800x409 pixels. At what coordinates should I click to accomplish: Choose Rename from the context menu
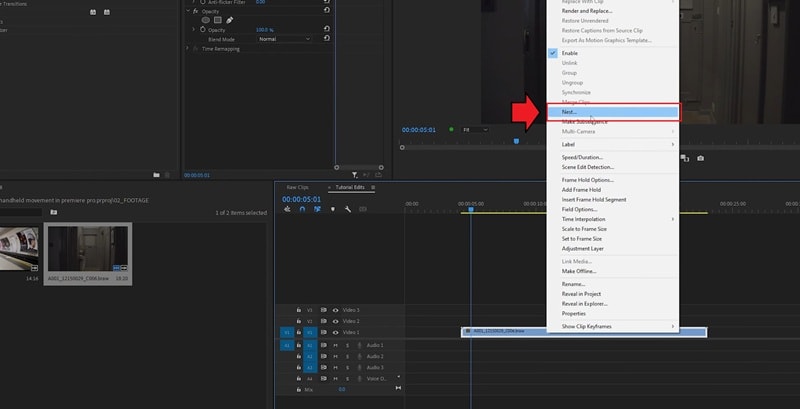click(x=612, y=284)
